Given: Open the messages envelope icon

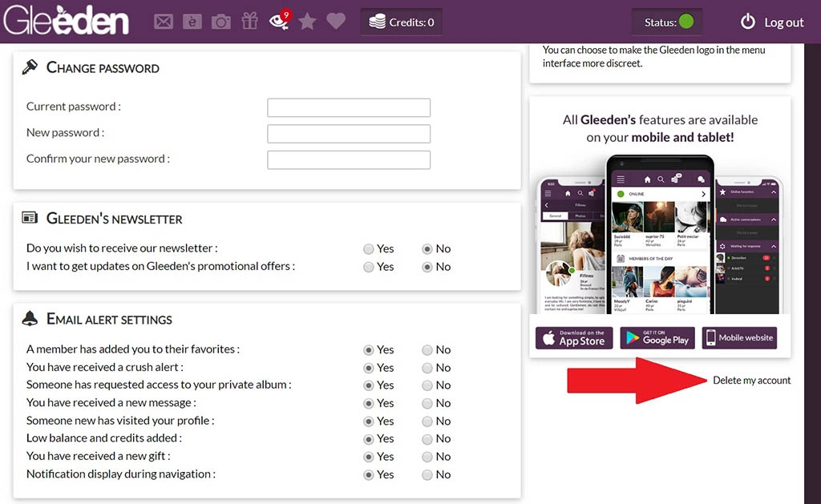Looking at the screenshot, I should click(164, 22).
